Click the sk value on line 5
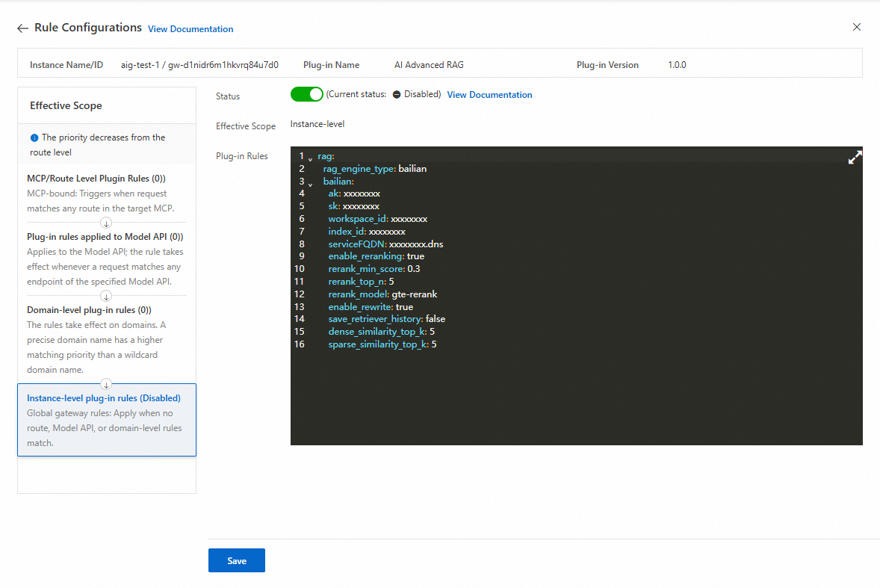Viewport: 880px width, 588px height. tap(361, 206)
